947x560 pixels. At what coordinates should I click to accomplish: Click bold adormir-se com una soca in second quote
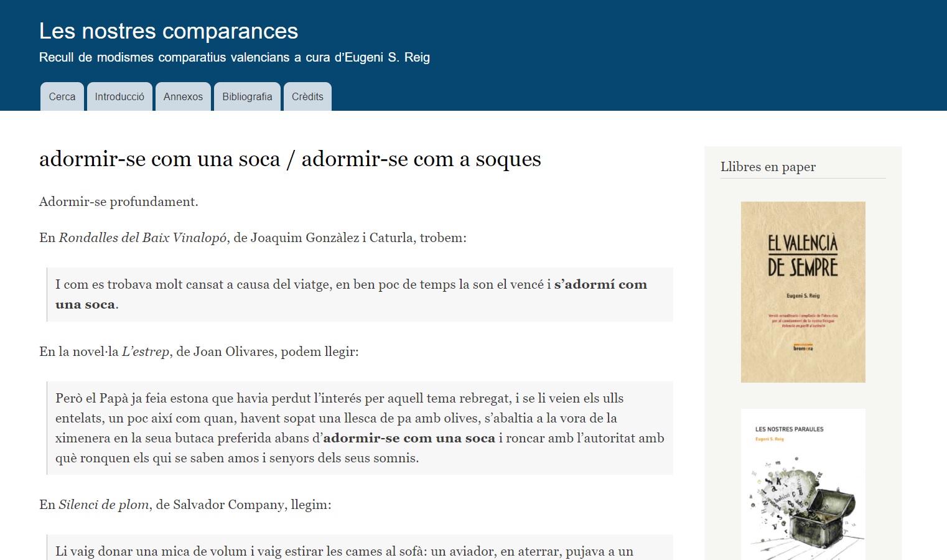[x=409, y=438]
